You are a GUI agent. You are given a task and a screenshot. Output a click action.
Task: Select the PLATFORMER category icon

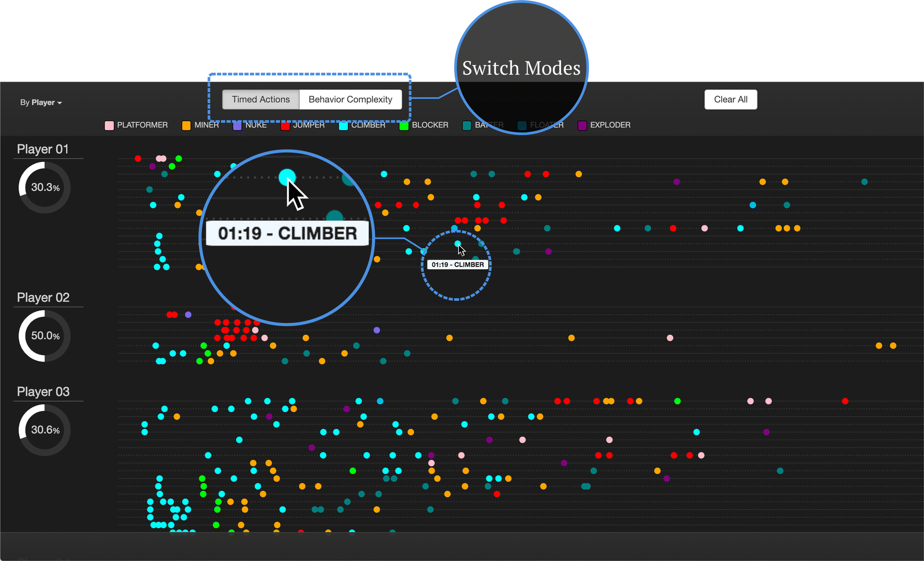[109, 125]
